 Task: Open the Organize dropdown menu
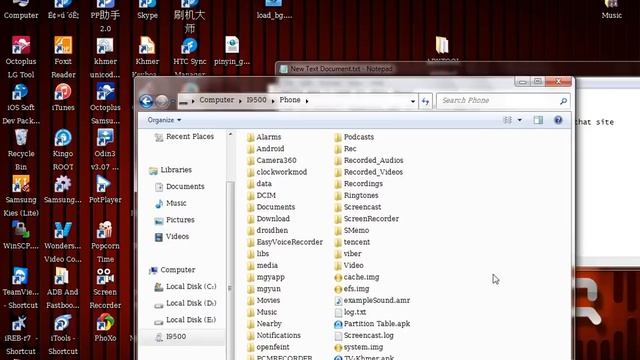[x=164, y=120]
